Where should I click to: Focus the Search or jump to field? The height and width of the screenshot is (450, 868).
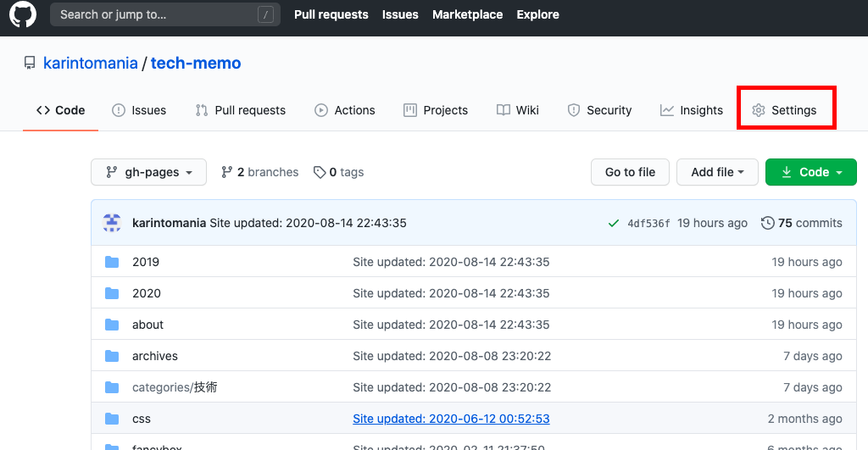165,14
